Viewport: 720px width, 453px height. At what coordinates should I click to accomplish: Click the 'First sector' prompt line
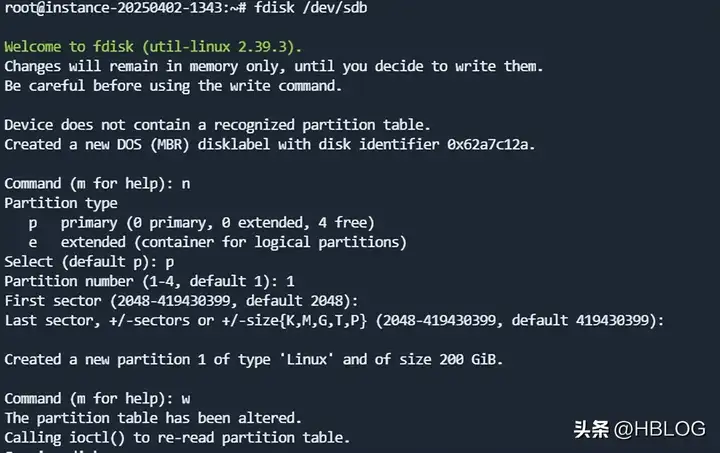click(181, 301)
